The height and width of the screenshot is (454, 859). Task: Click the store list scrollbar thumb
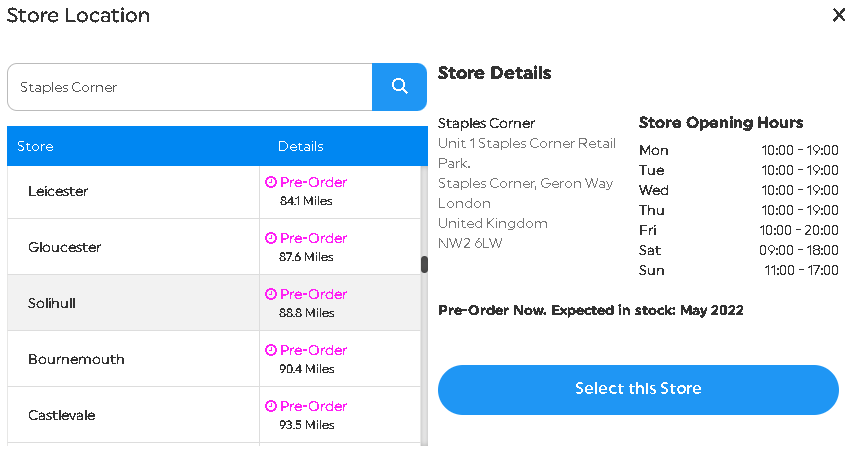(x=424, y=265)
